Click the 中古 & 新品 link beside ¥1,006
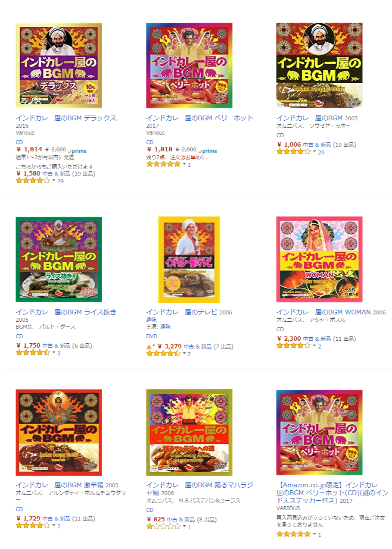Screen dimensions: 392x549 pos(317,145)
